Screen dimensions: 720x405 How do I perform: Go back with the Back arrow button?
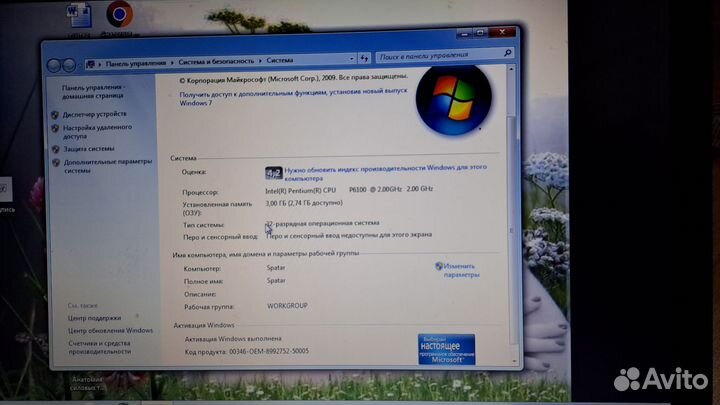pyautogui.click(x=54, y=66)
